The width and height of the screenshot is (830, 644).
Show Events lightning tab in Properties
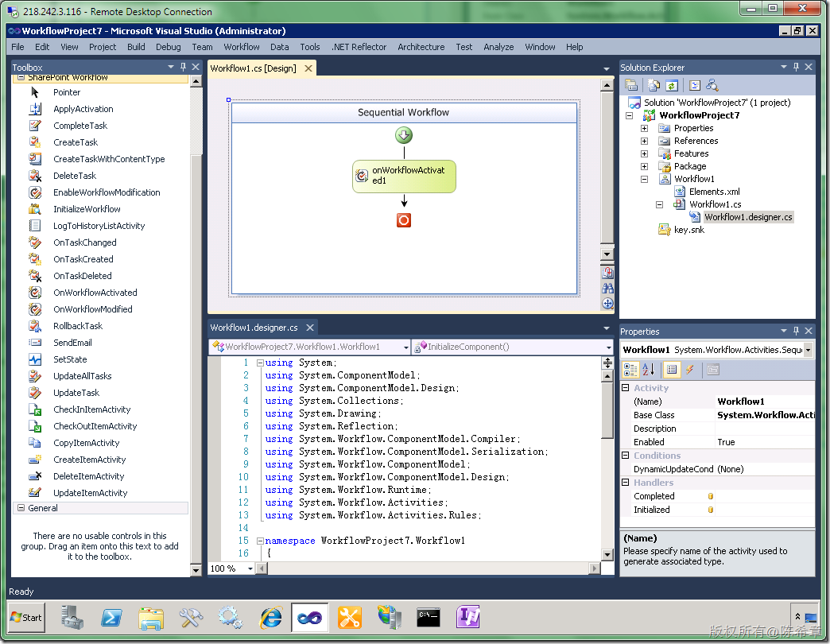tap(690, 370)
